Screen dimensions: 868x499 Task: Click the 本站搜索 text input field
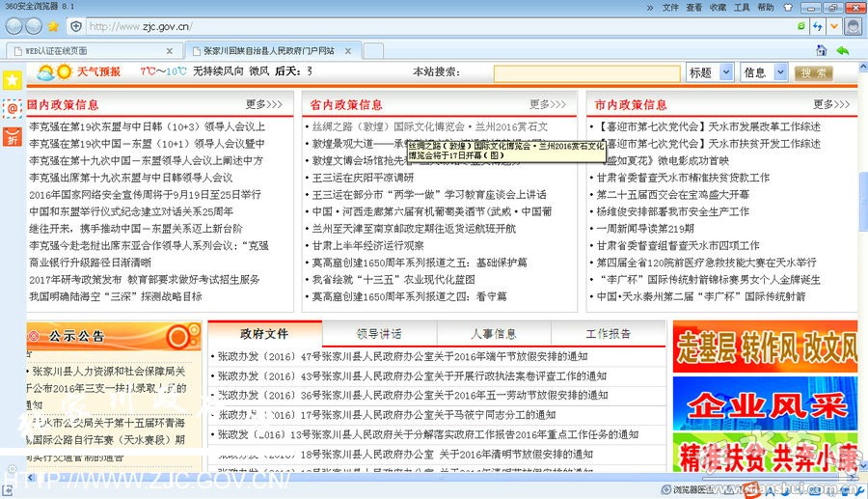click(587, 72)
